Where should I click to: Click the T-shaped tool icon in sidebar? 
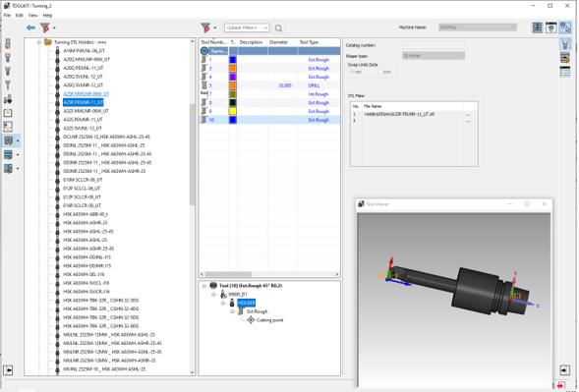pyautogui.click(x=8, y=85)
